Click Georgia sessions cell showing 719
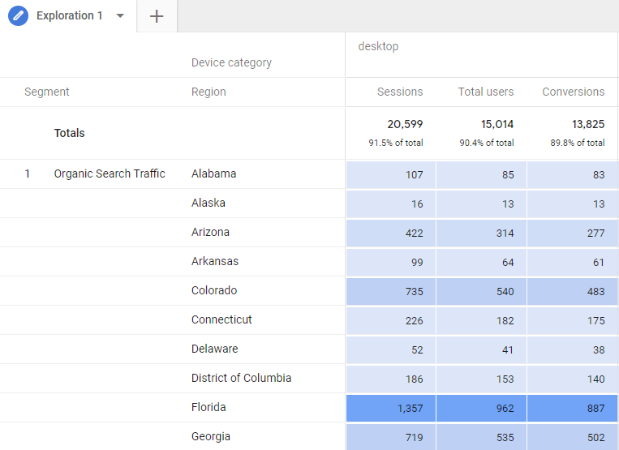 pyautogui.click(x=391, y=437)
